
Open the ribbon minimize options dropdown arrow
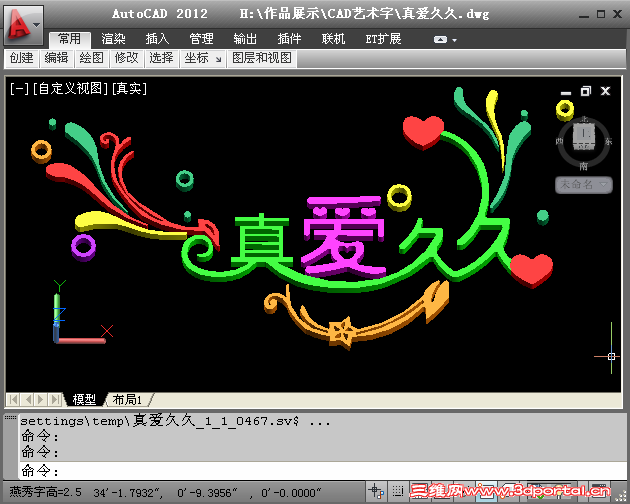(454, 40)
